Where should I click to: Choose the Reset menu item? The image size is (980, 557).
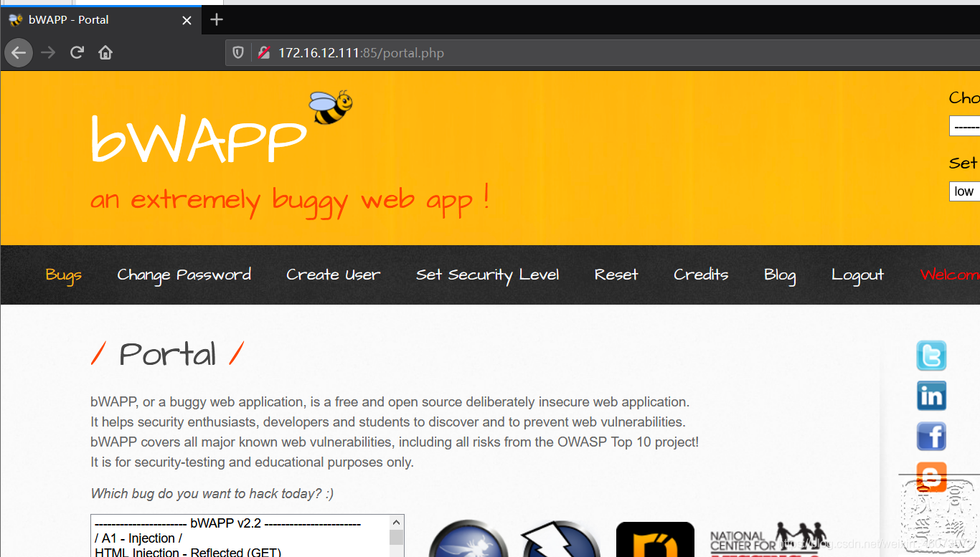[616, 275]
